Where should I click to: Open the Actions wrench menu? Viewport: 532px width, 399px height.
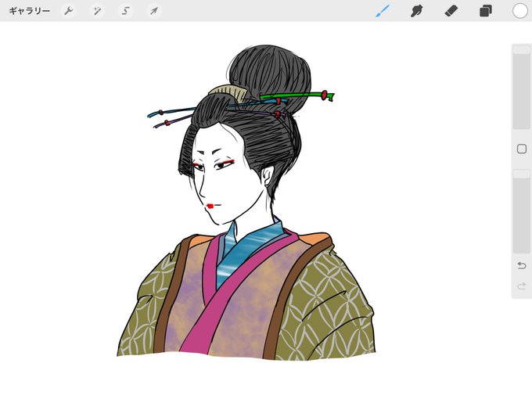point(69,11)
